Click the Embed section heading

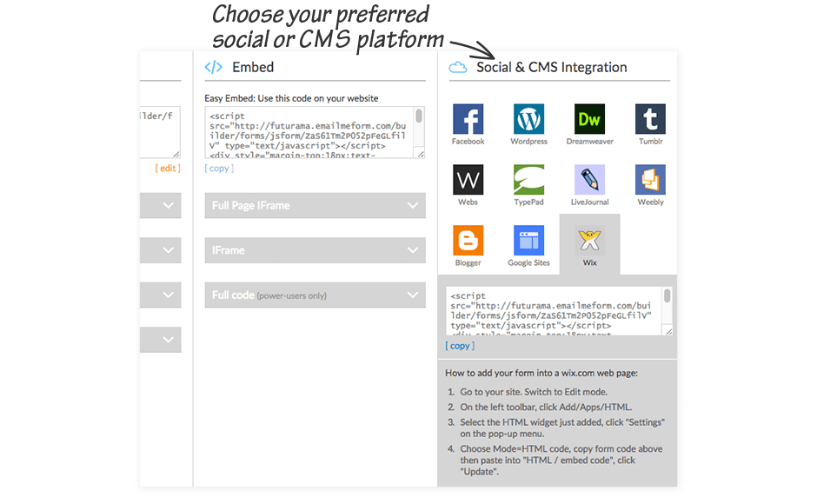click(x=253, y=67)
